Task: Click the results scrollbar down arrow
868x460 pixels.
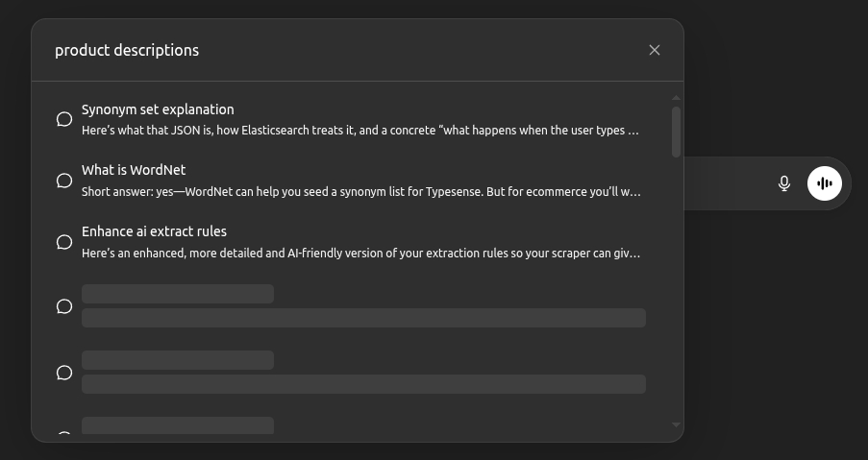Action: click(x=677, y=424)
